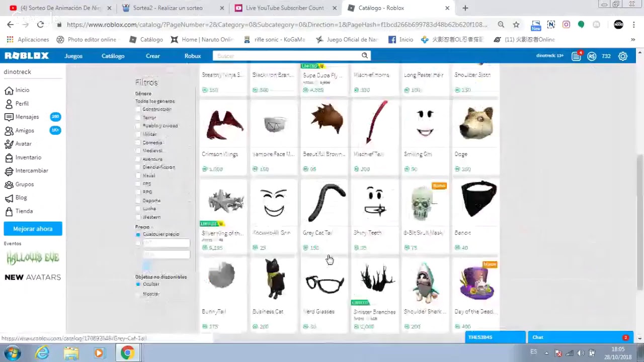
Task: Open File Explorer from the taskbar
Action: click(x=71, y=353)
